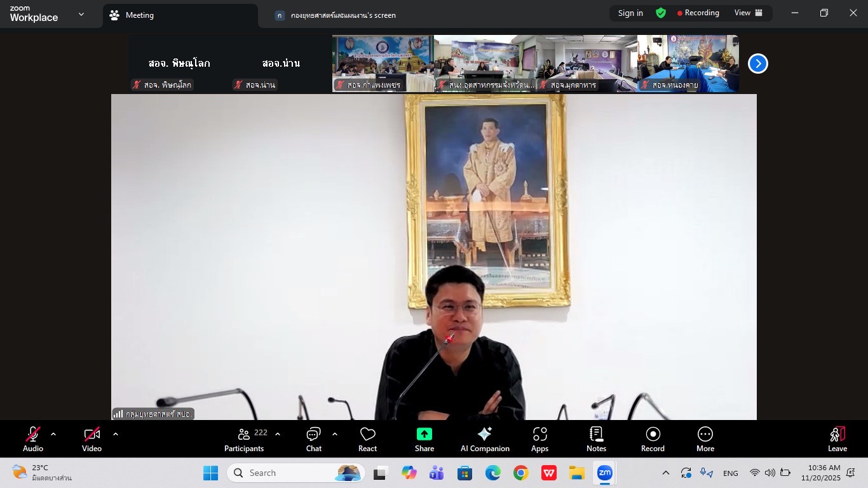Show next participants with blue arrow

point(757,64)
